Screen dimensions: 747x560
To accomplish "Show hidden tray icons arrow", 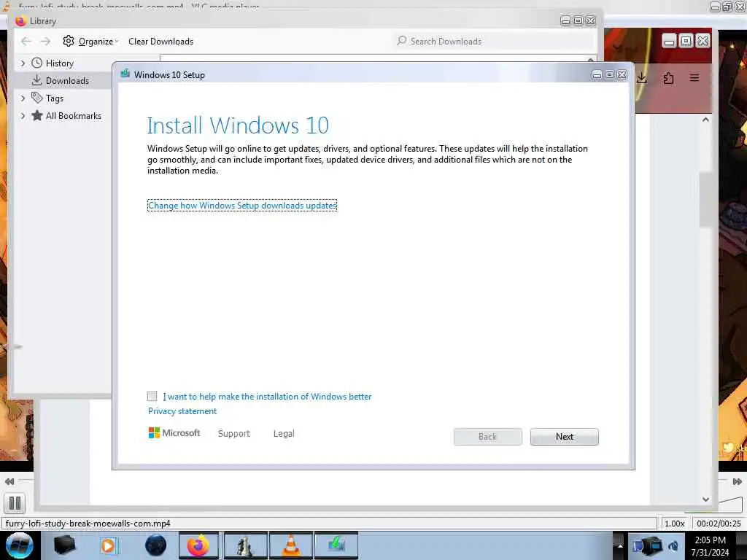I will 620,545.
